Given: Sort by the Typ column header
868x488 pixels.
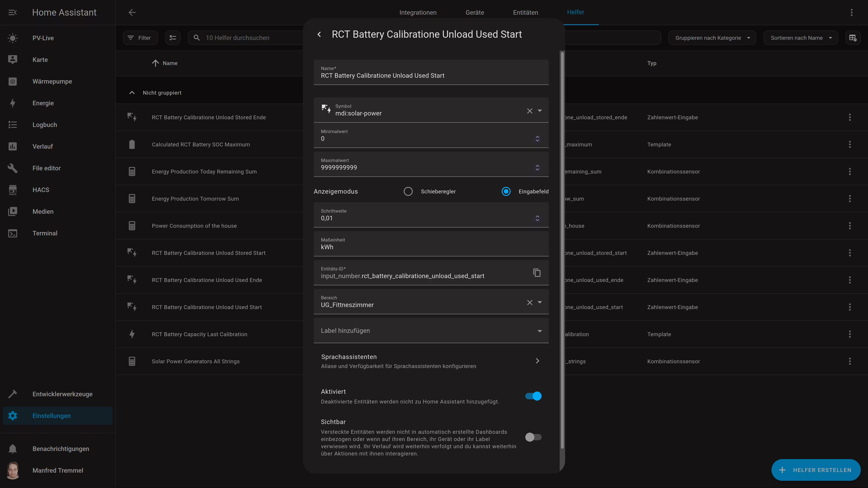Looking at the screenshot, I should pos(652,63).
